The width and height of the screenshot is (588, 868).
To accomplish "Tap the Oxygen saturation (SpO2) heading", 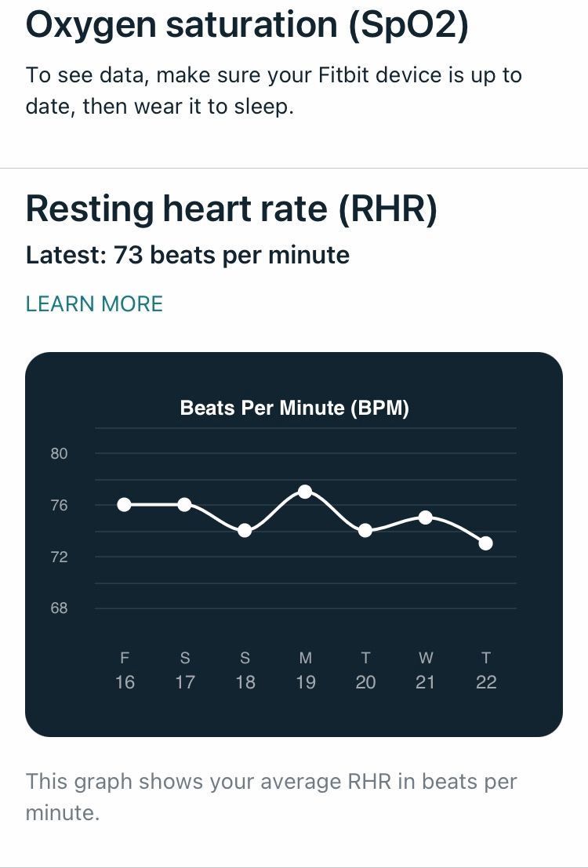I will point(247,25).
